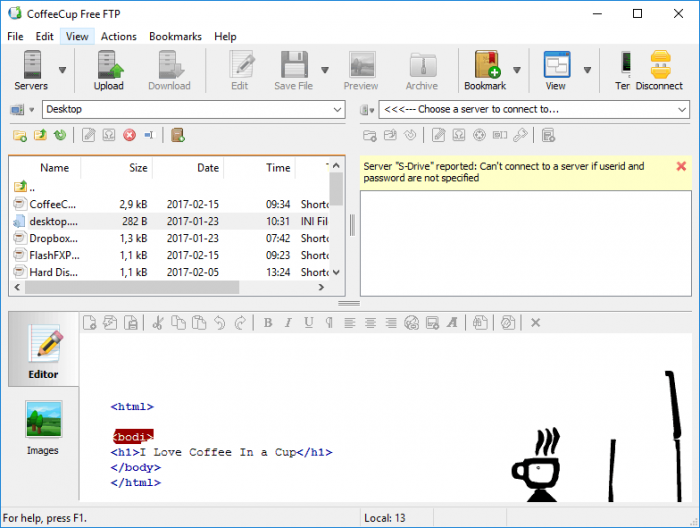700x528 pixels.
Task: Rename selected local file icon
Action: [150, 135]
